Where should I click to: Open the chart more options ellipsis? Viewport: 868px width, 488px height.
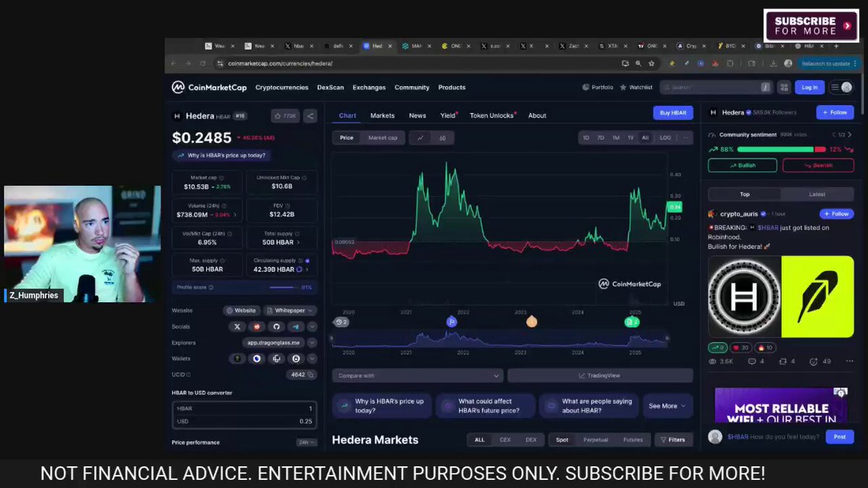click(x=686, y=137)
